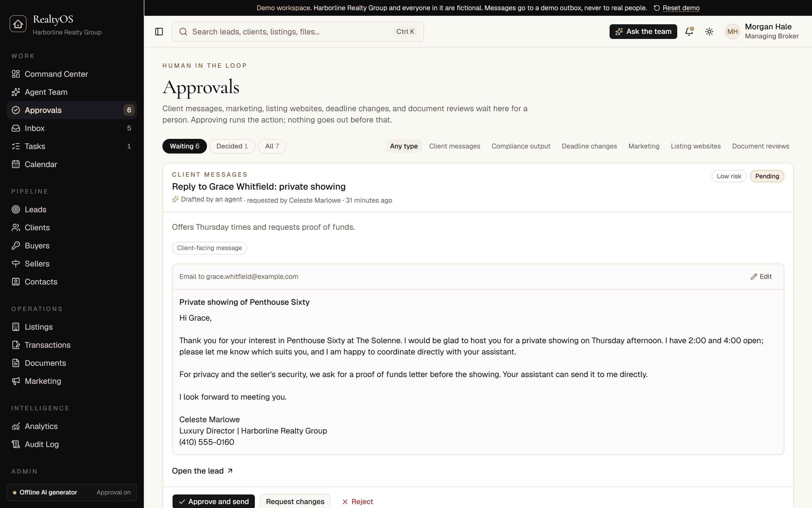Click the Approvals check-badge icon

pyautogui.click(x=16, y=110)
